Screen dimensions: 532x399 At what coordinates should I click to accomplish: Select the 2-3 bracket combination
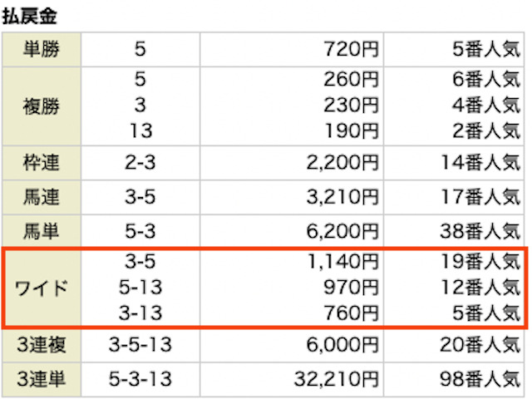(140, 160)
